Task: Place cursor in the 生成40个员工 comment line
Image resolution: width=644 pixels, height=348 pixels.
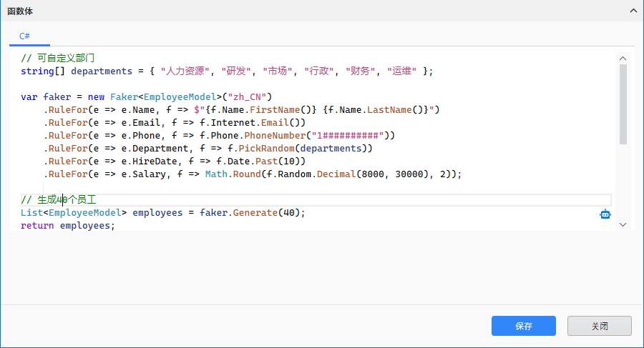Action: click(x=64, y=200)
